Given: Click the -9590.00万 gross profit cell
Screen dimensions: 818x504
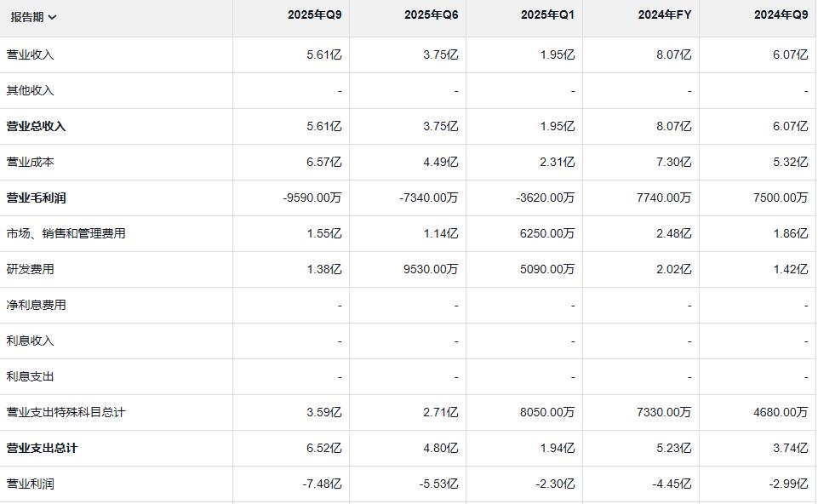Looking at the screenshot, I should tap(312, 198).
